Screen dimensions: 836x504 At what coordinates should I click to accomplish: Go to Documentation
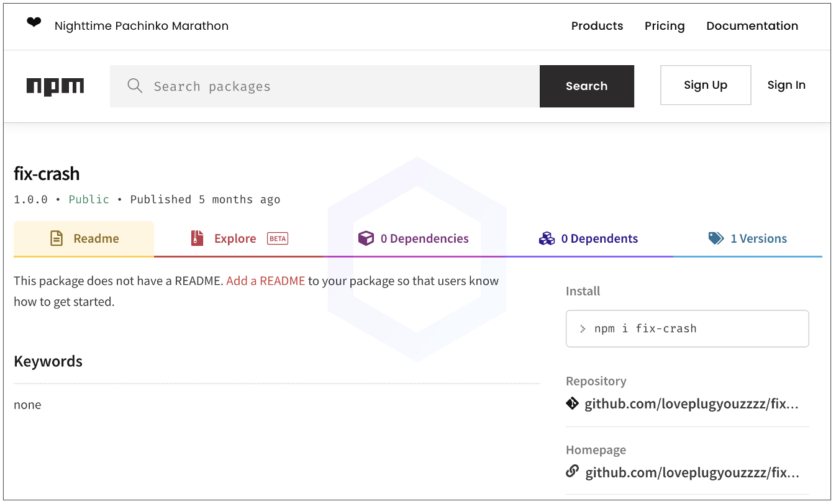[752, 26]
